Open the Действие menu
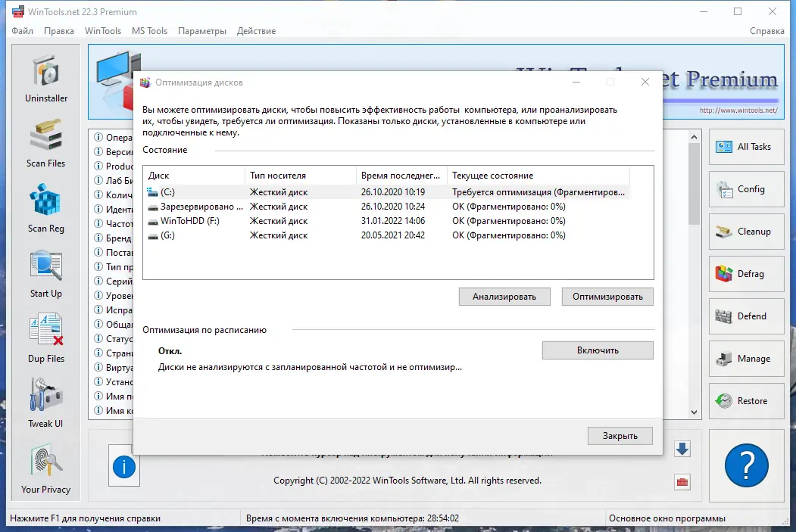The height and width of the screenshot is (532, 796). click(x=256, y=31)
